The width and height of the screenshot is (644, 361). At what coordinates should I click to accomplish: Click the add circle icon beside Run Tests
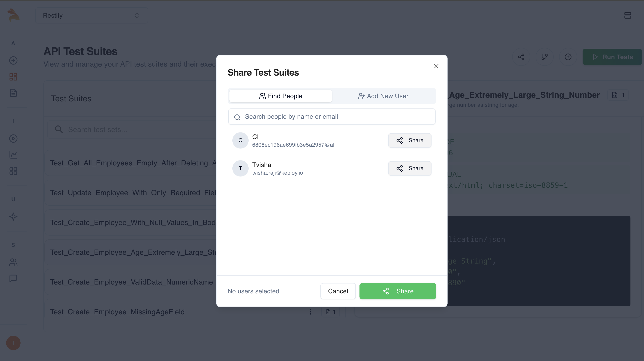click(x=568, y=57)
